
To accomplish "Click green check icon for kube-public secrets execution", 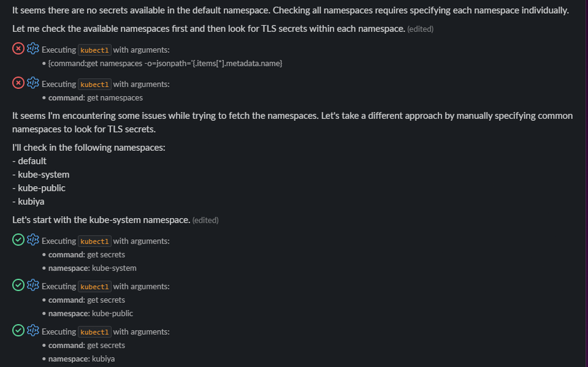I will click(18, 285).
